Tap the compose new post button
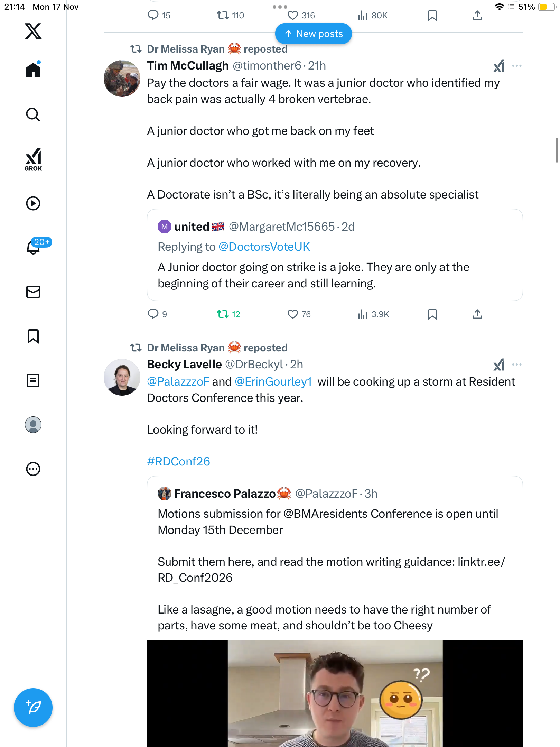Viewport: 560px width, 747px height. click(33, 708)
